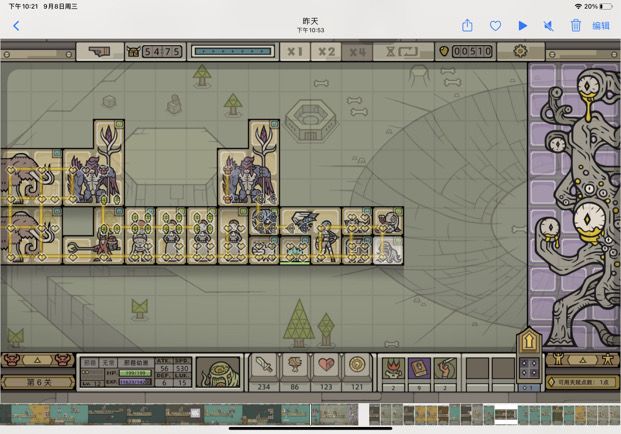Click the horned helmet score icon
The image size is (621, 434).
coord(133,51)
